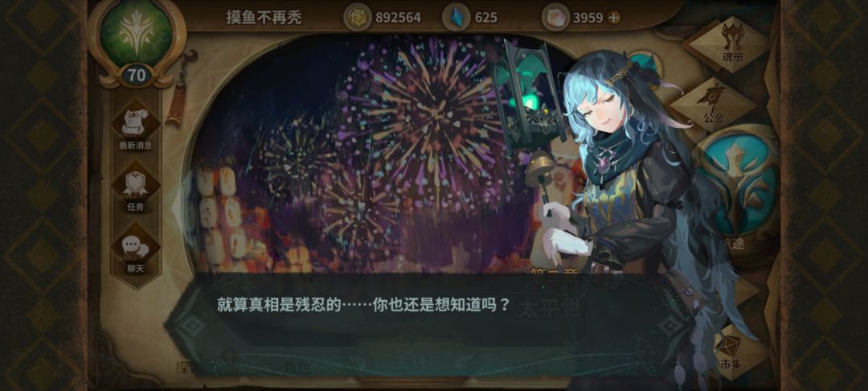The width and height of the screenshot is (868, 391).
Task: Add gems with the plus button
Action: [x=613, y=18]
